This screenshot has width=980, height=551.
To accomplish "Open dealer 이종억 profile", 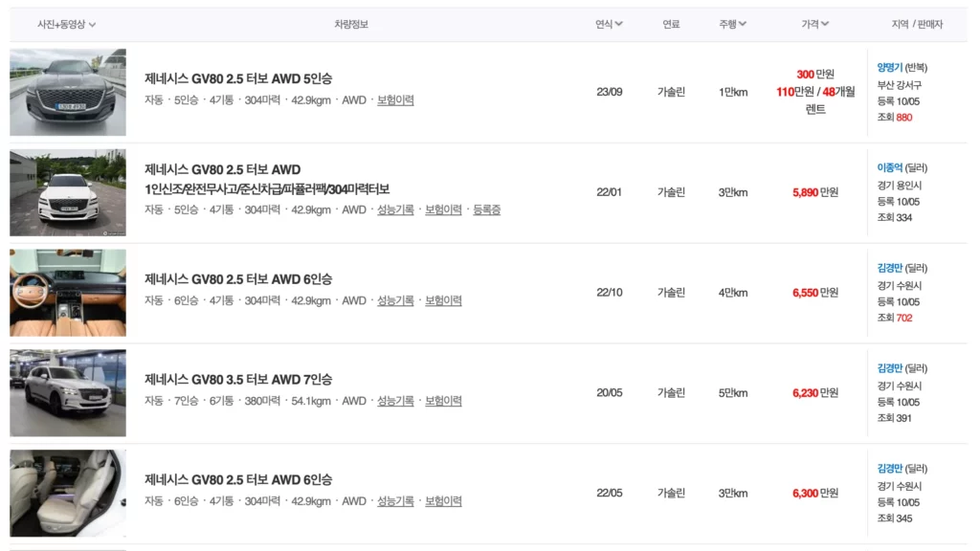I will point(890,167).
